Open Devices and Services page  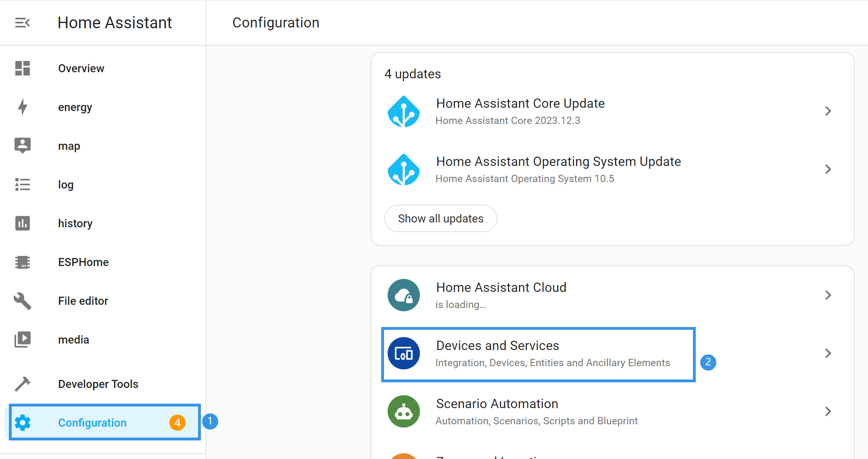(x=612, y=353)
